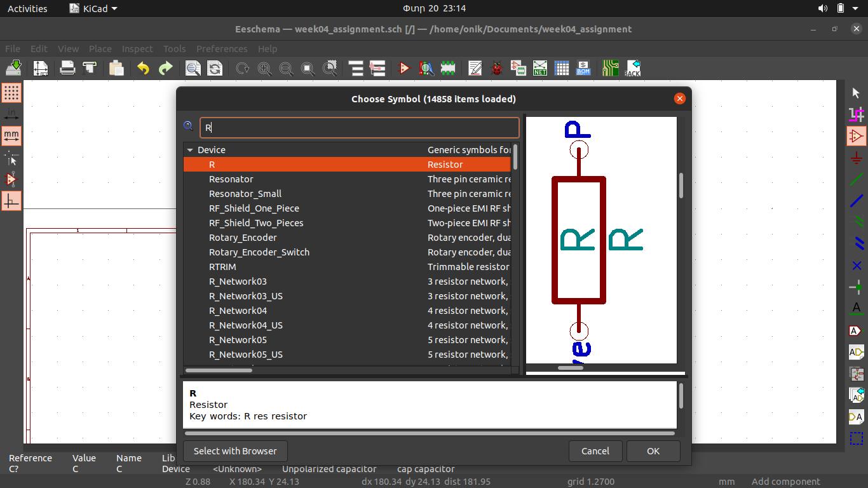The height and width of the screenshot is (488, 868).
Task: Open the View menu
Action: 68,48
